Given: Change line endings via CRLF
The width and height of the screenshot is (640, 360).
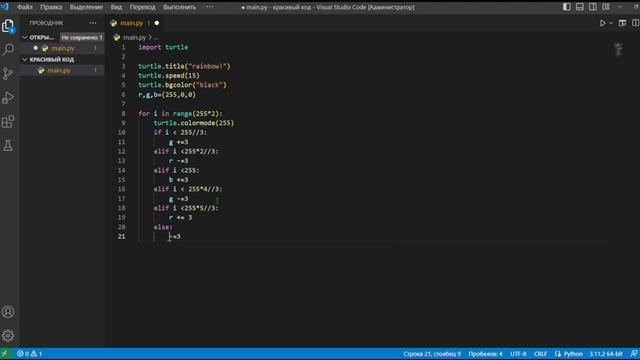Looking at the screenshot, I should 540,354.
